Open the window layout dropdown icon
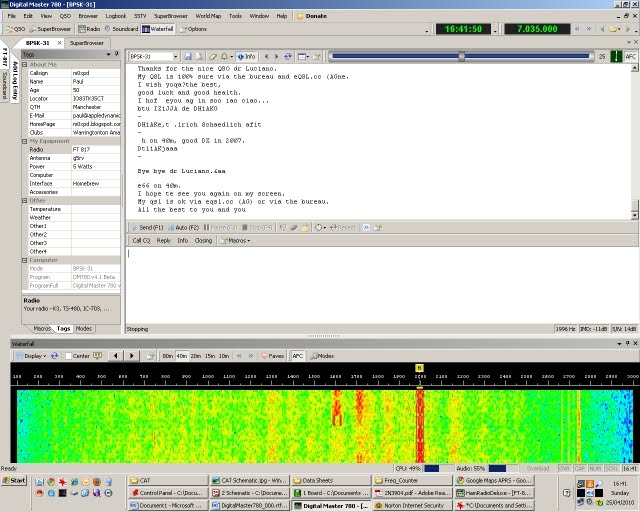This screenshot has width=640, height=512. [303, 57]
